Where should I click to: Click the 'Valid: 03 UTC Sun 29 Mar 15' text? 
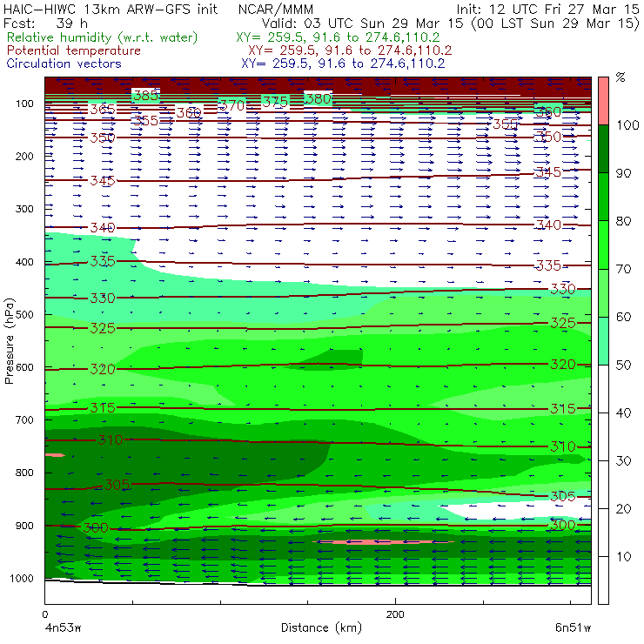click(x=363, y=23)
